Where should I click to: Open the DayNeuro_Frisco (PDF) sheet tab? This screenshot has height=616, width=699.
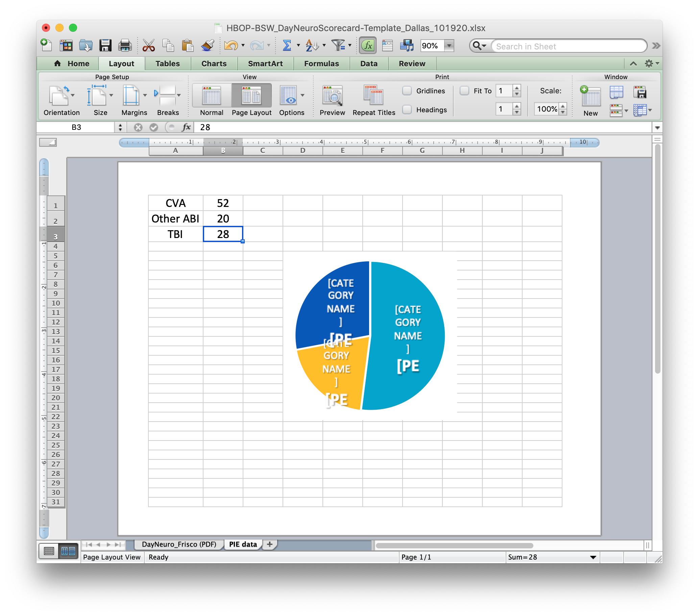(x=179, y=544)
